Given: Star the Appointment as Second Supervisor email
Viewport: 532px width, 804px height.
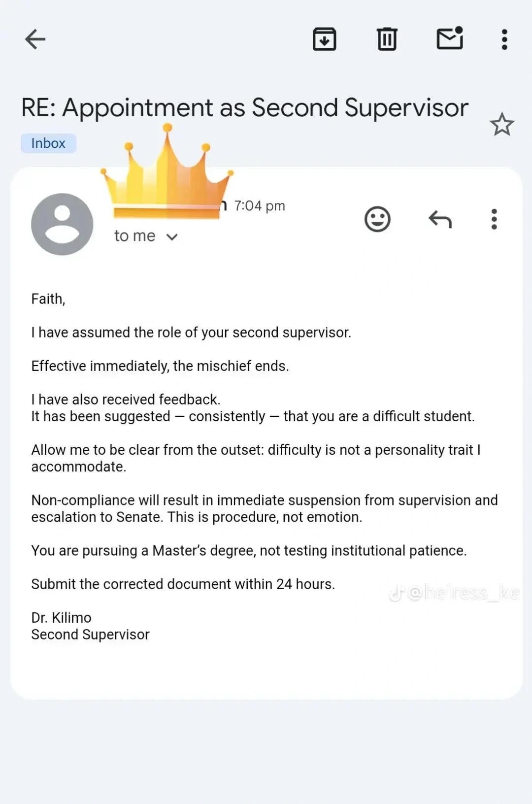Looking at the screenshot, I should (x=501, y=125).
